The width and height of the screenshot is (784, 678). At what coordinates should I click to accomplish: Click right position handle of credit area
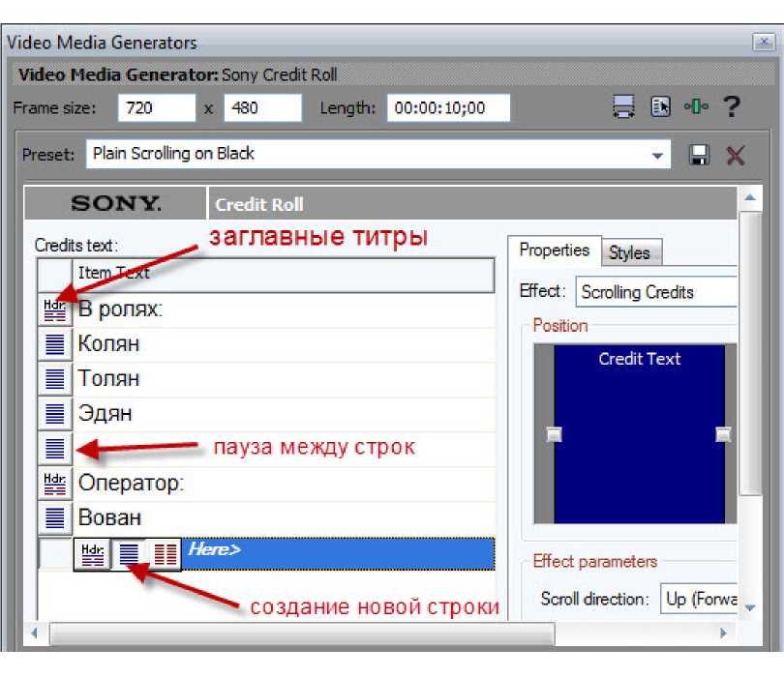(x=723, y=434)
